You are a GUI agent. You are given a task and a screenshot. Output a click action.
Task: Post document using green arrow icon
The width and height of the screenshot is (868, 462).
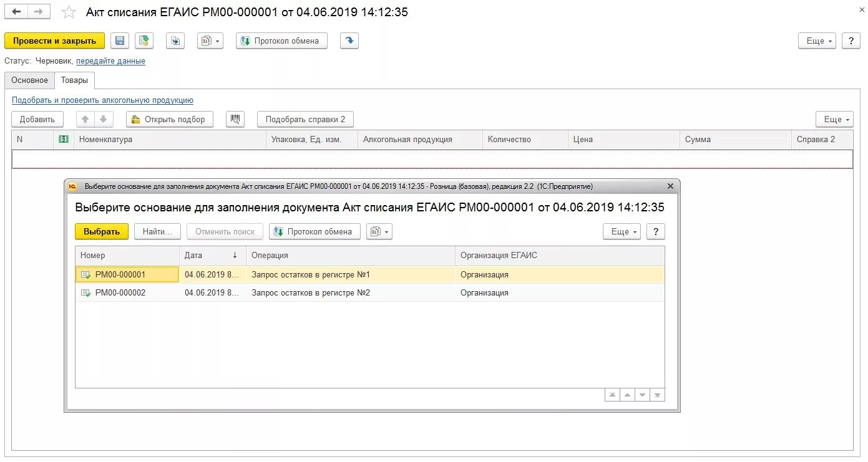[145, 41]
